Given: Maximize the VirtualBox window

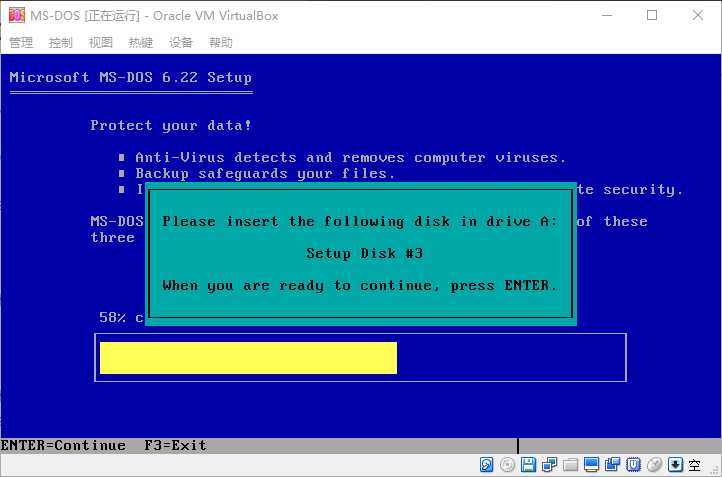Looking at the screenshot, I should [652, 15].
